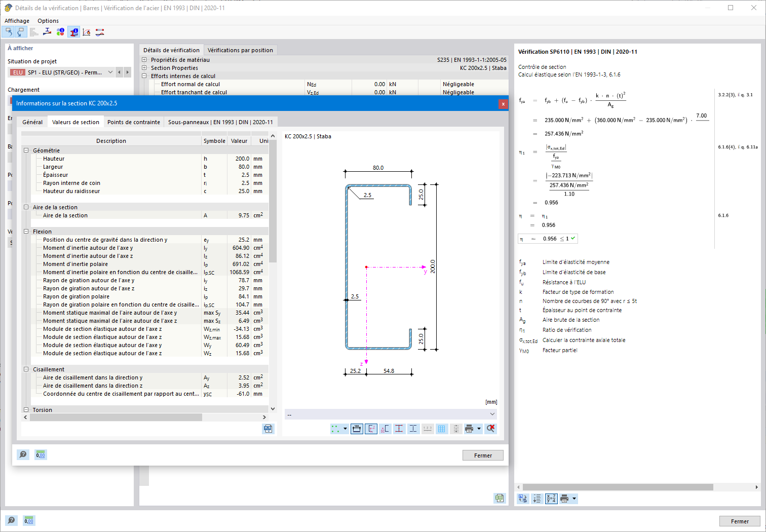The height and width of the screenshot is (532, 766).
Task: Switch to Vérifications par position tab
Action: click(240, 50)
